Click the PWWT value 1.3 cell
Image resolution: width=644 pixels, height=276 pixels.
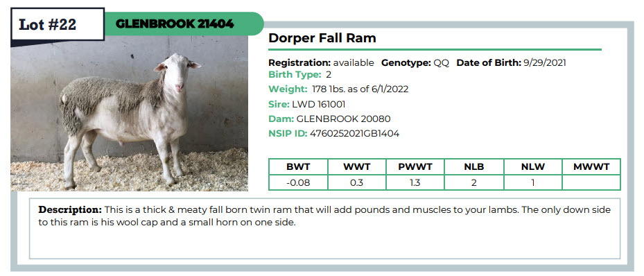415,182
